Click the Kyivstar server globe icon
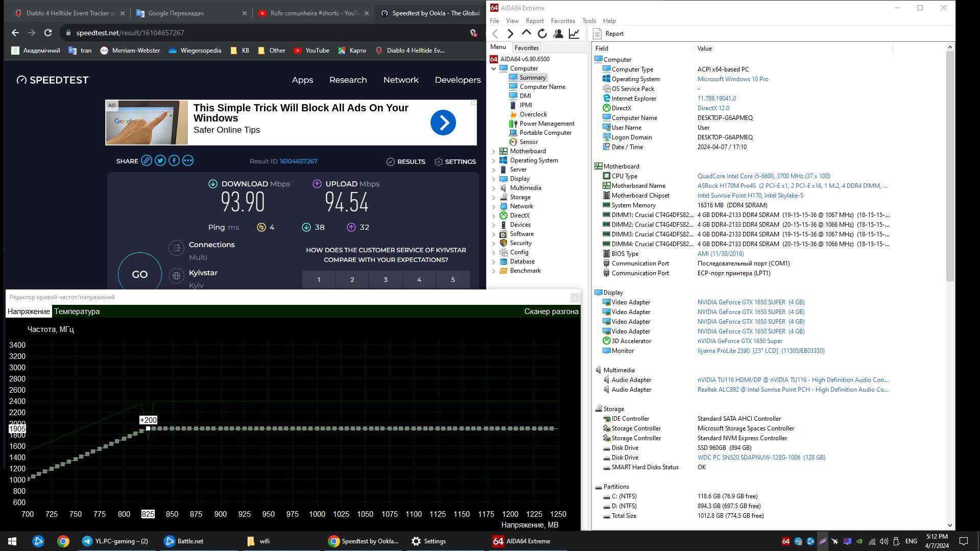Screen dimensions: 980x551 tap(176, 276)
